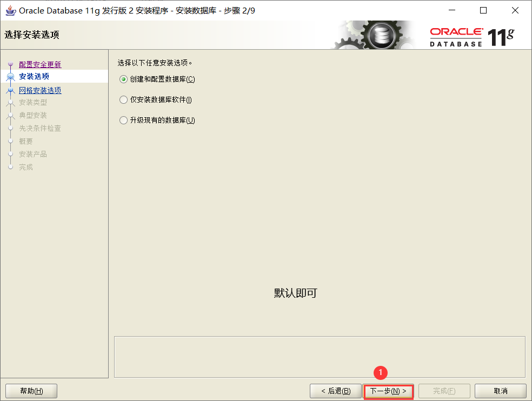Screen dimensions: 532x401
Task: Click the 安装选项 current-step bullet icon
Action: click(10, 77)
